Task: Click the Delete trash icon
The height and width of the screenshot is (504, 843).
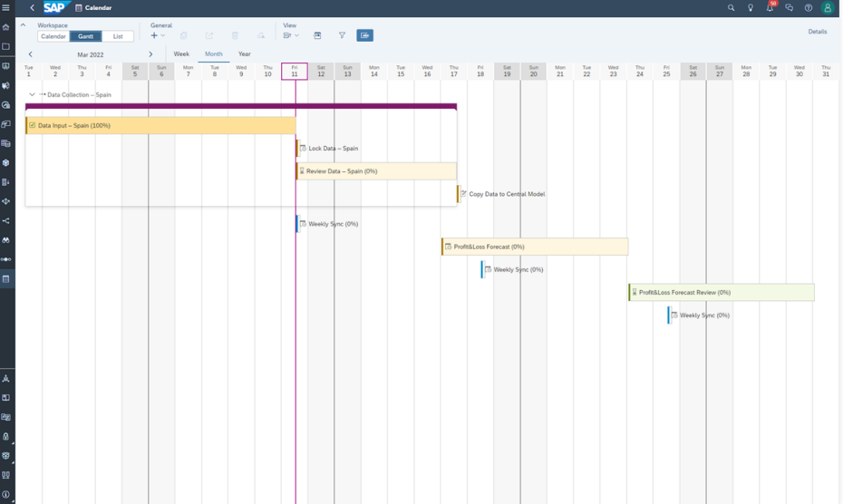Action: [235, 35]
